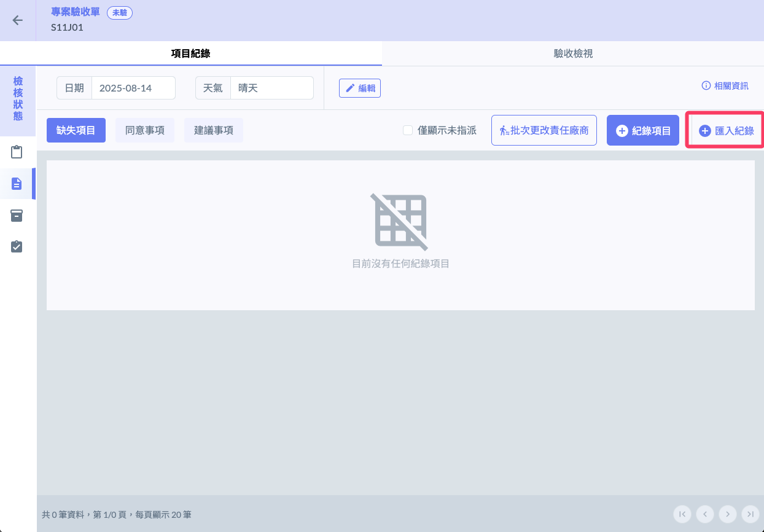
Task: Open the archive box sidebar icon
Action: pyautogui.click(x=17, y=215)
